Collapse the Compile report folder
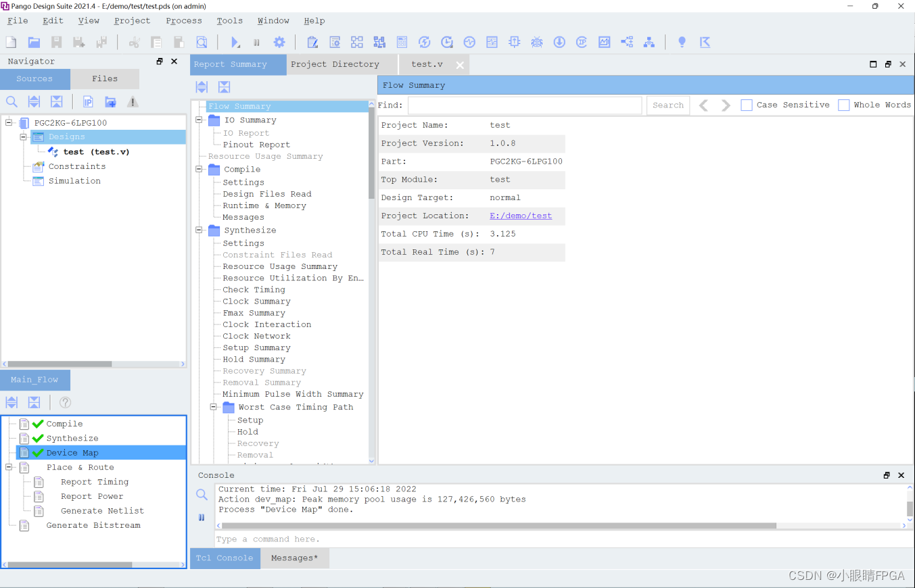This screenshot has height=588, width=915. coord(200,170)
